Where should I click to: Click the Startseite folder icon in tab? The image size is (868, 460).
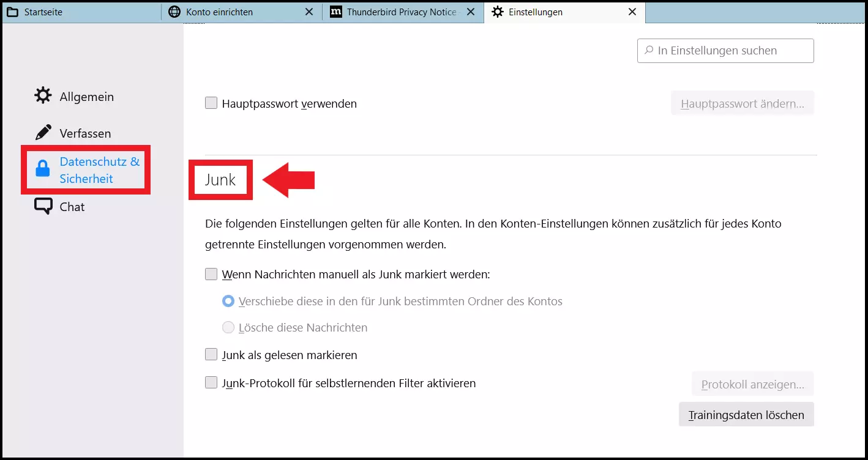click(12, 12)
